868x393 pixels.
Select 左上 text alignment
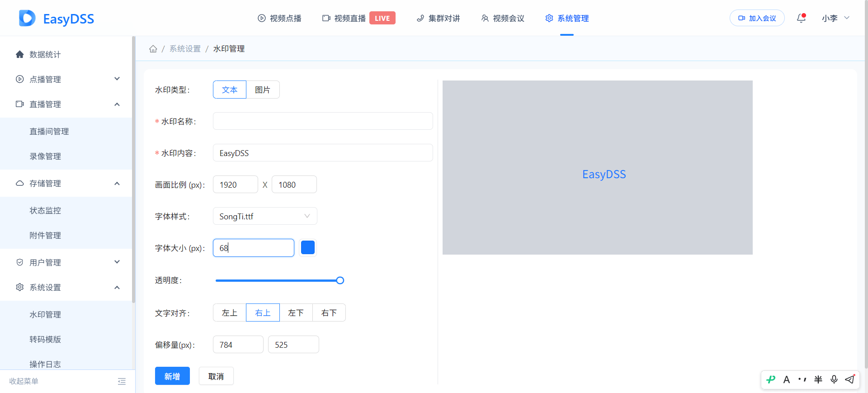tap(230, 313)
